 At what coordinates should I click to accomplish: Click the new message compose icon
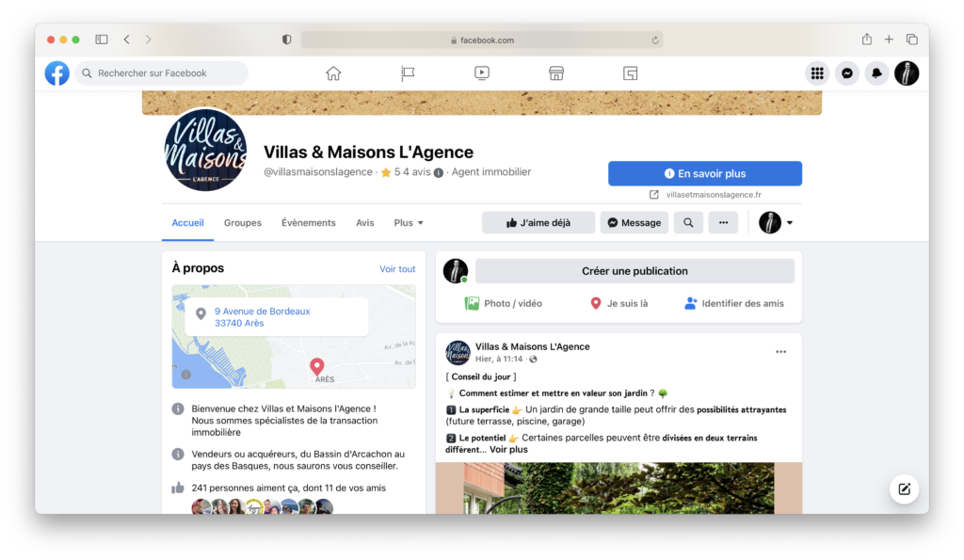tap(905, 489)
